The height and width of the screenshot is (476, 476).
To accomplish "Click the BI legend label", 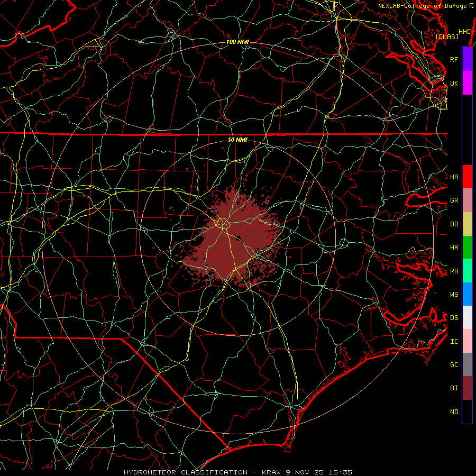I will (x=454, y=388).
